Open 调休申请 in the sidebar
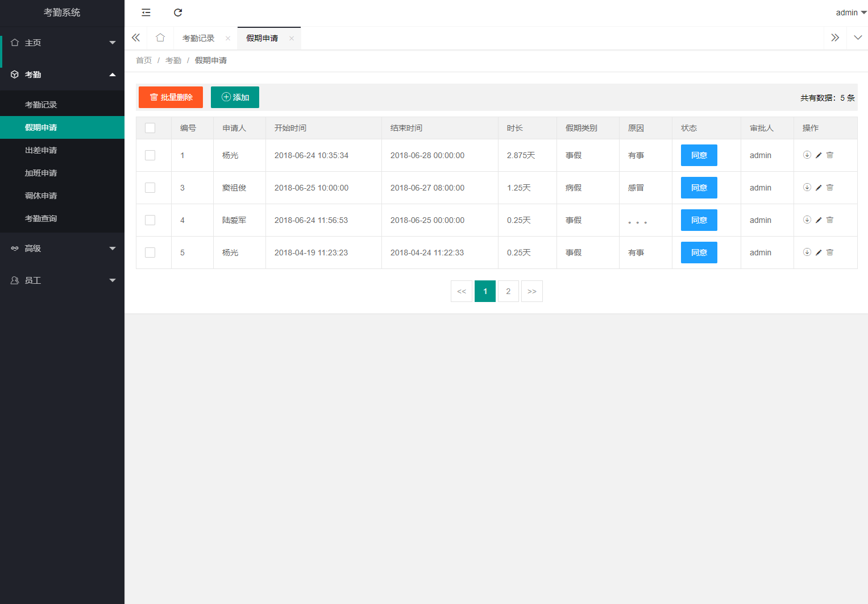868x604 pixels. point(63,196)
